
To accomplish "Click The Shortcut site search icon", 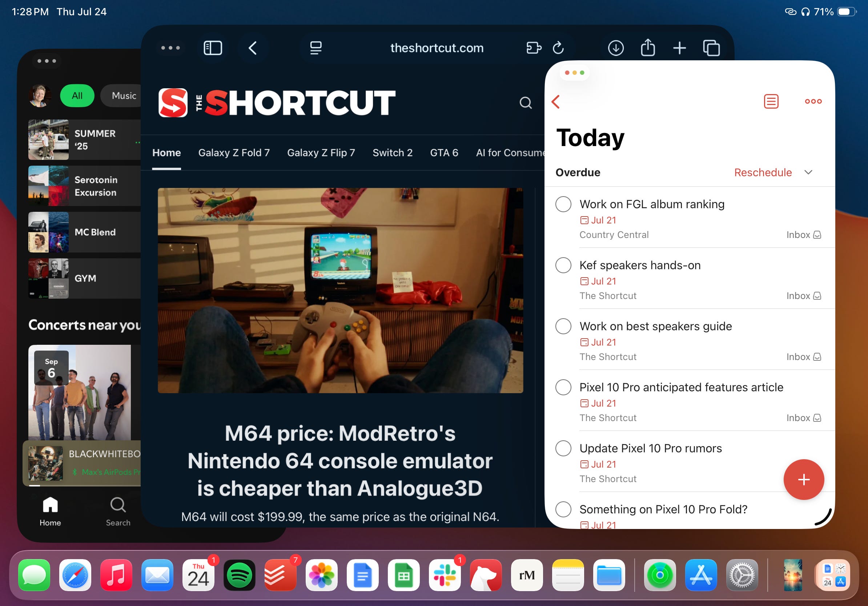I will pyautogui.click(x=526, y=103).
